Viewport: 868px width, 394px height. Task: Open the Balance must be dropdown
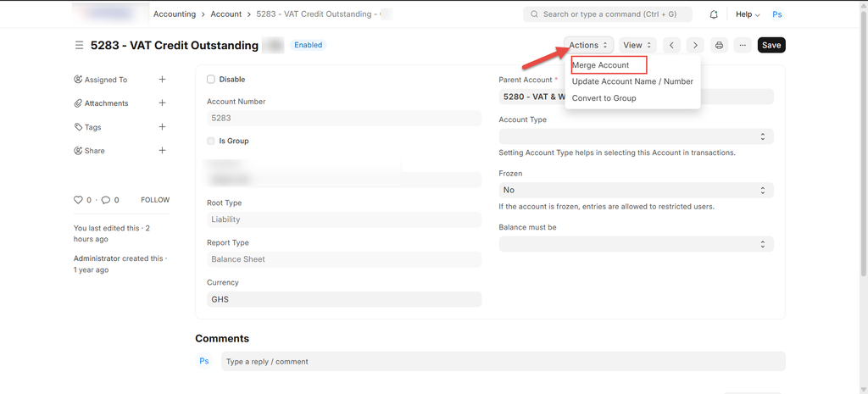pyautogui.click(x=636, y=244)
